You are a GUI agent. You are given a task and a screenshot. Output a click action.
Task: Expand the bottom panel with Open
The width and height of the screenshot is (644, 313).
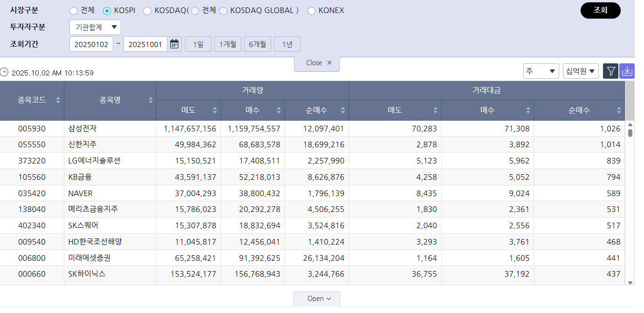317,299
